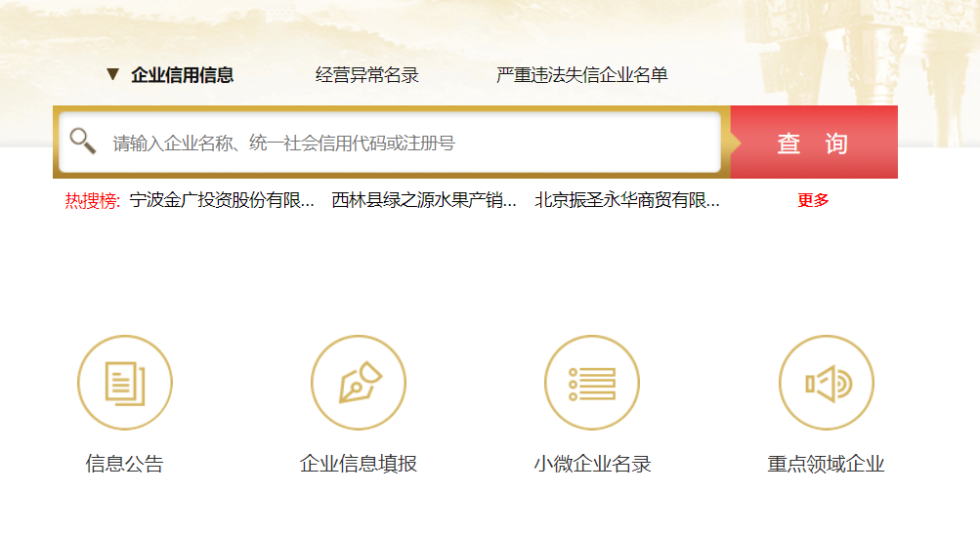Click the magnifying glass search icon
This screenshot has width=980, height=534.
pos(82,141)
